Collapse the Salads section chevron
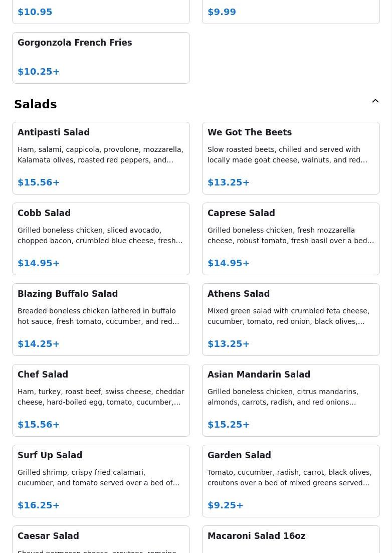Screen dimensions: 392x553 coord(375,101)
